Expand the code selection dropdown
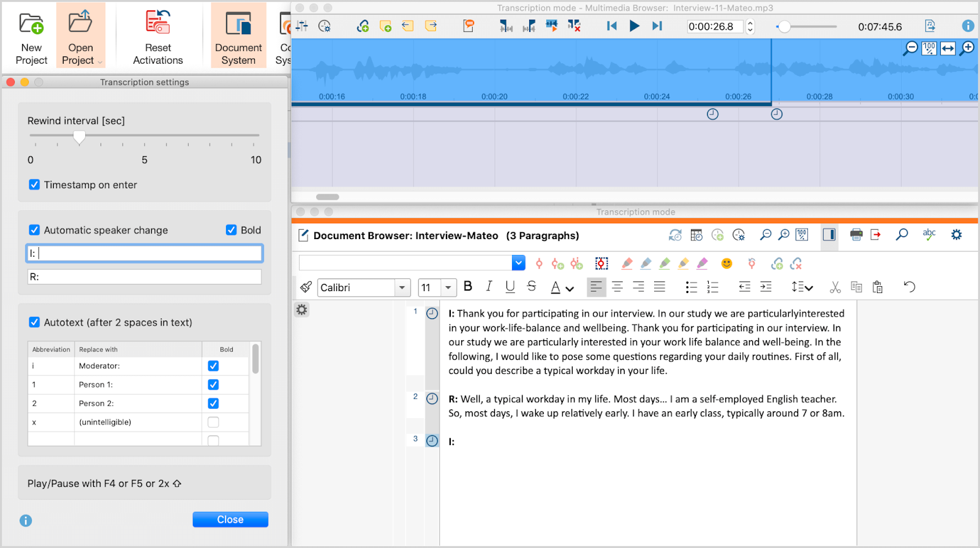 [519, 263]
